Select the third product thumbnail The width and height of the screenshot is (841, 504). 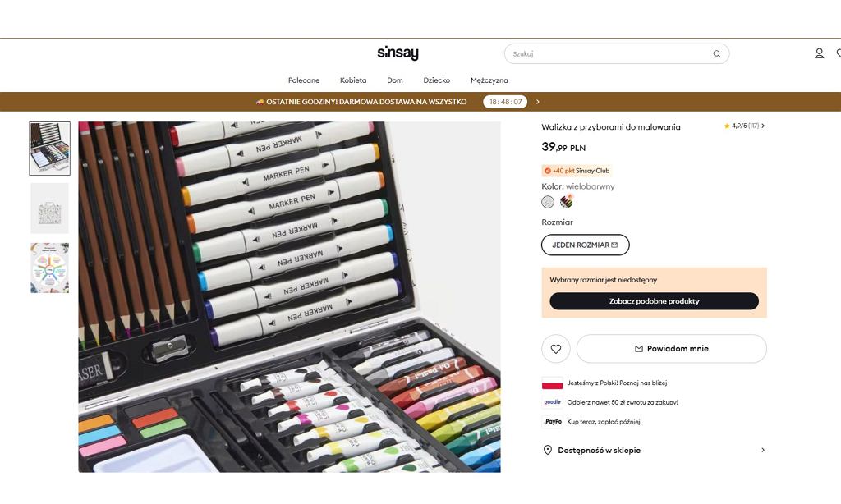point(49,268)
